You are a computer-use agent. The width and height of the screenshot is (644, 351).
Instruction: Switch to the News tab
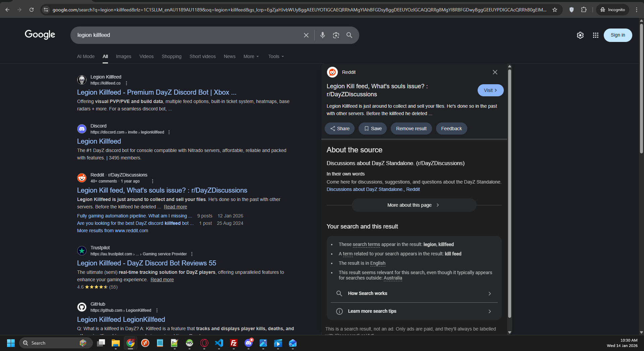click(x=229, y=56)
